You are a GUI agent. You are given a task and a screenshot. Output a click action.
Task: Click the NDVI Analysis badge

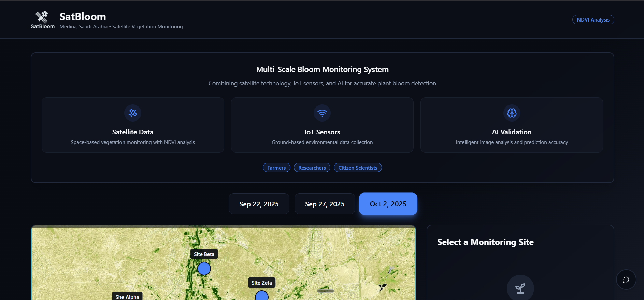click(x=593, y=20)
